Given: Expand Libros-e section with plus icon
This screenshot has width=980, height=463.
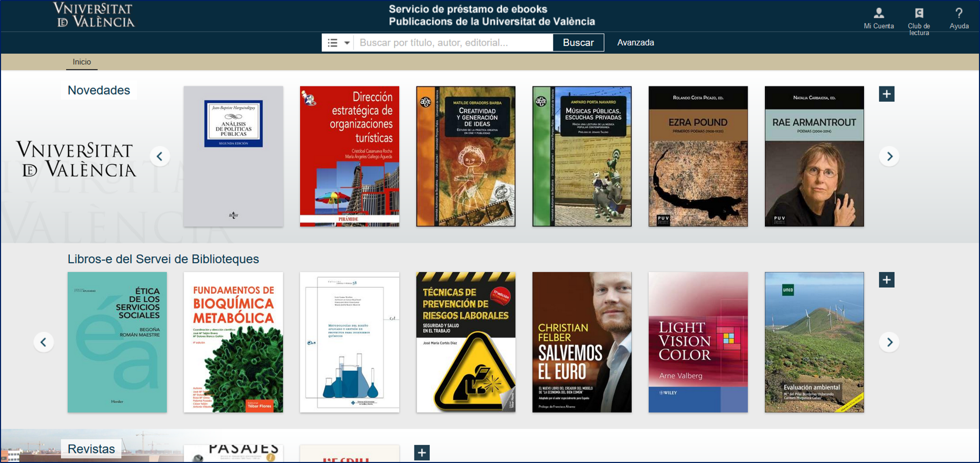Looking at the screenshot, I should pyautogui.click(x=887, y=280).
